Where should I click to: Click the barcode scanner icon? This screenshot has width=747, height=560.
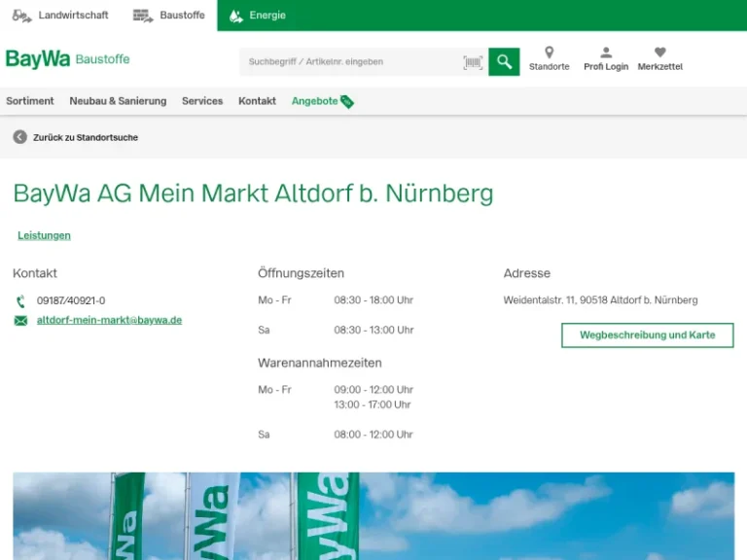pos(473,62)
